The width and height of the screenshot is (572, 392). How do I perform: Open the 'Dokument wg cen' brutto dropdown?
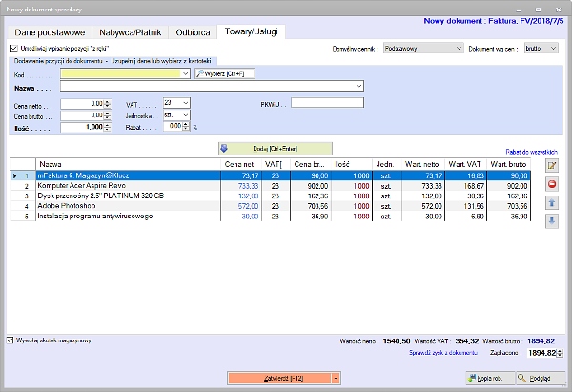540,47
